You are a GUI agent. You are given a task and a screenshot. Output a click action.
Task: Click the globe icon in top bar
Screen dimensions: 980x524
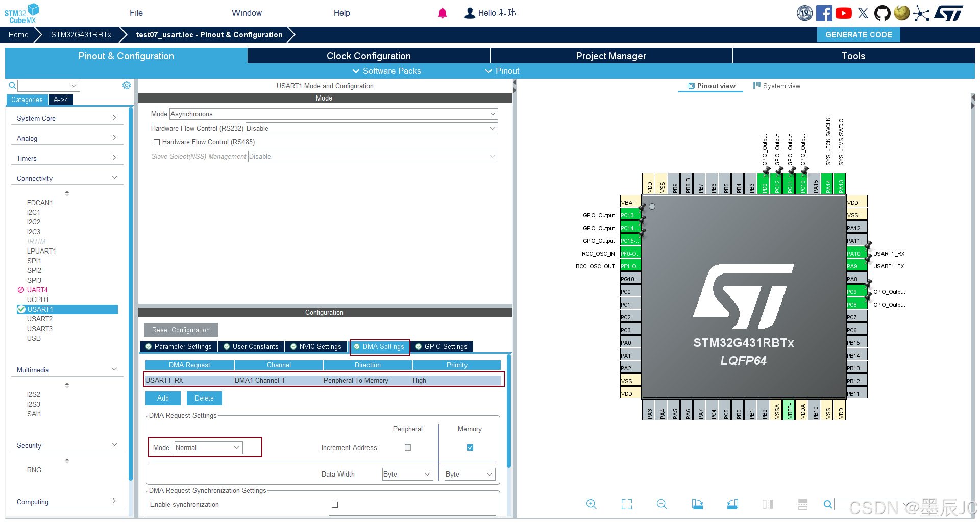tap(902, 13)
